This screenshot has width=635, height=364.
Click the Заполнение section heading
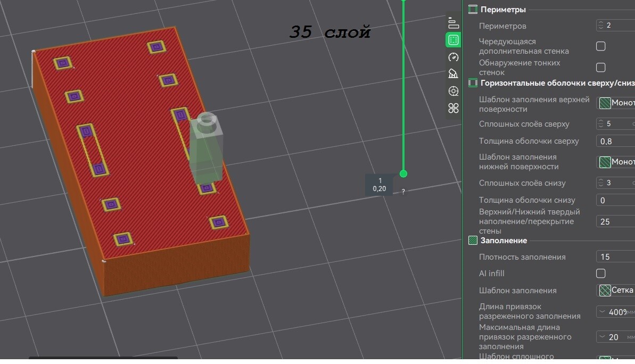[x=504, y=241]
